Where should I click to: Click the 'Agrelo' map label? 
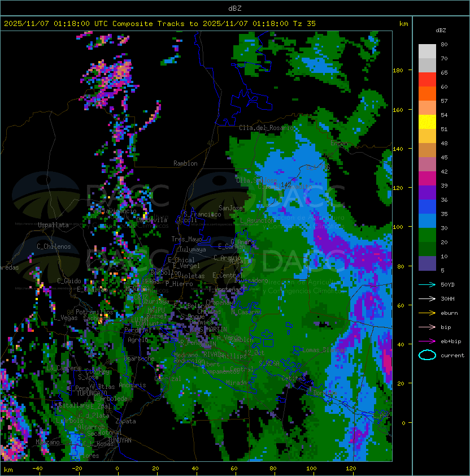pyautogui.click(x=138, y=340)
